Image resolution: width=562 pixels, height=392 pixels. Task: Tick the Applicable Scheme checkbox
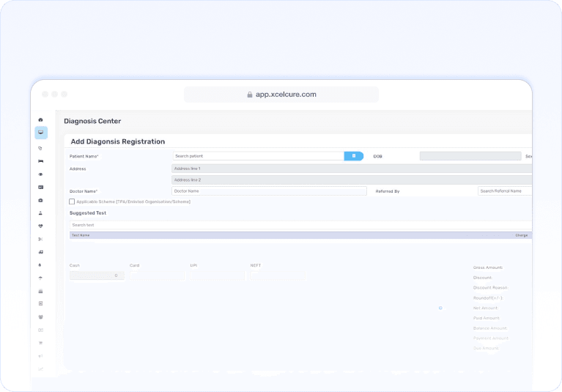click(x=72, y=201)
